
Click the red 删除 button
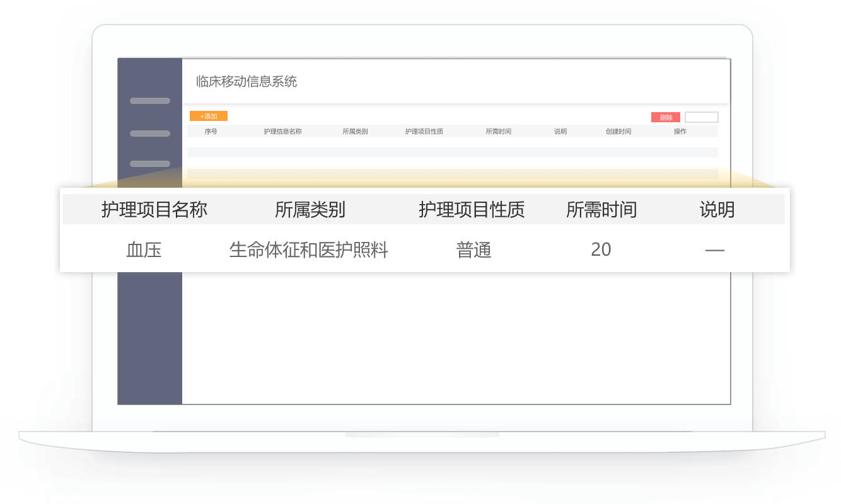tap(666, 117)
